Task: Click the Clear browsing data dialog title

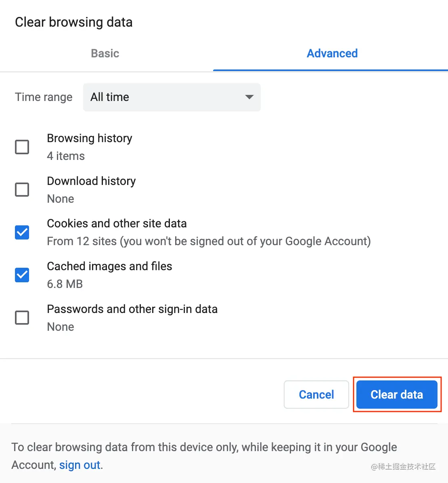Action: click(x=74, y=22)
